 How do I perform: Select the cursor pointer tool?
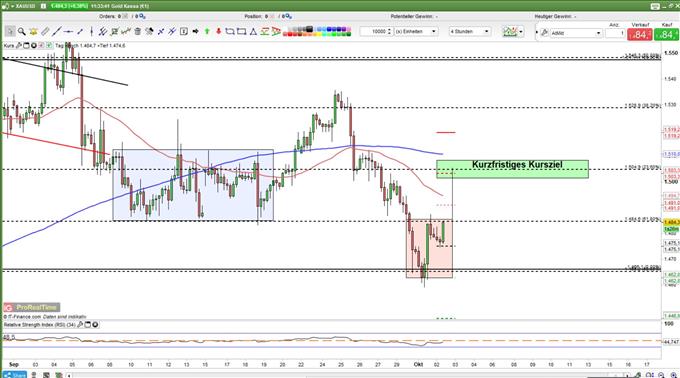(10, 31)
